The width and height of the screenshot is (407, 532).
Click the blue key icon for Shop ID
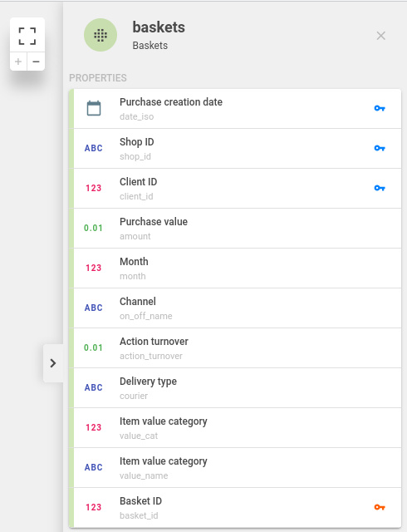click(380, 148)
